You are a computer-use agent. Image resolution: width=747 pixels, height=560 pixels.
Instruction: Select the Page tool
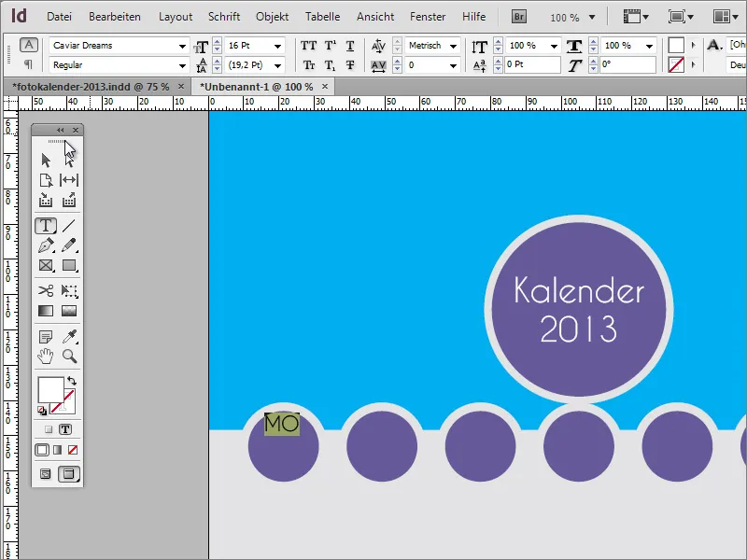point(46,180)
